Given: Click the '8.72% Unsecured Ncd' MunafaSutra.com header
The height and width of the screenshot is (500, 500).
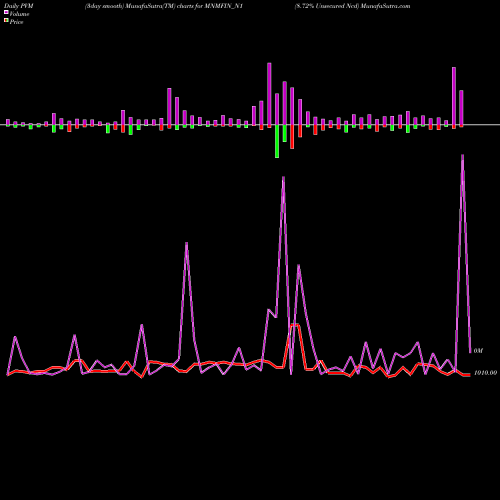Looking at the screenshot, I should pyautogui.click(x=352, y=6).
